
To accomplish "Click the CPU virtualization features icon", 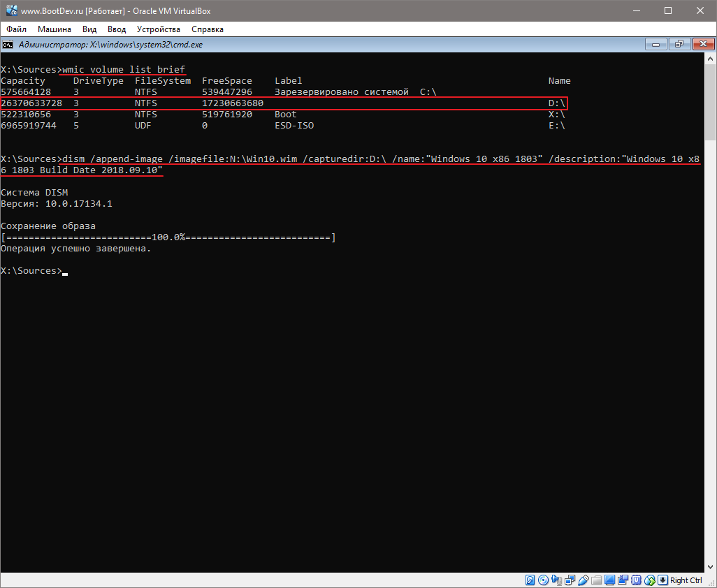I will coord(636,580).
